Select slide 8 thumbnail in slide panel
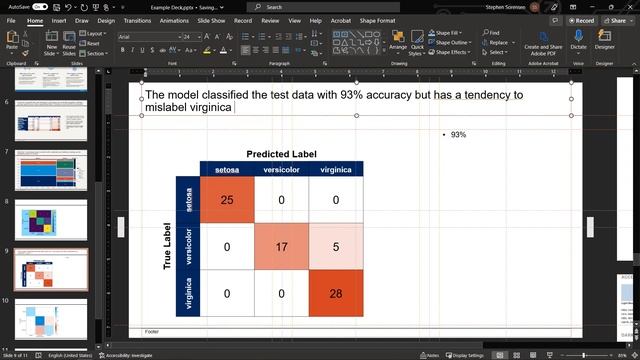 (x=51, y=220)
